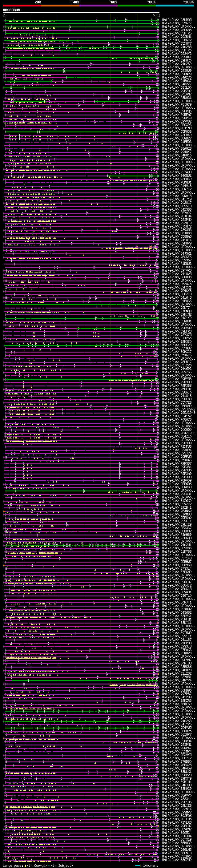Click the orange ~40% identity legend bar
Image resolution: width=197 pixels, height=868 pixels.
[60, 6]
